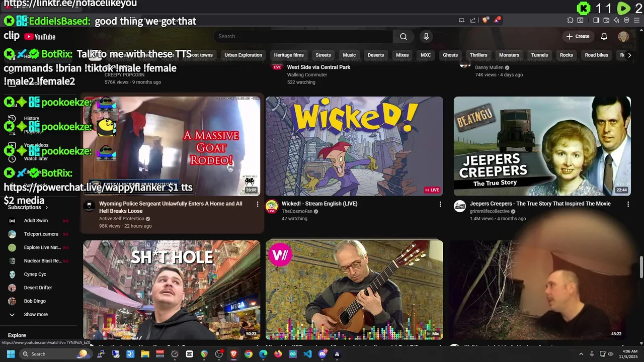Image resolution: width=644 pixels, height=362 pixels.
Task: Open Adult Swim subscription
Action: pyautogui.click(x=36, y=220)
